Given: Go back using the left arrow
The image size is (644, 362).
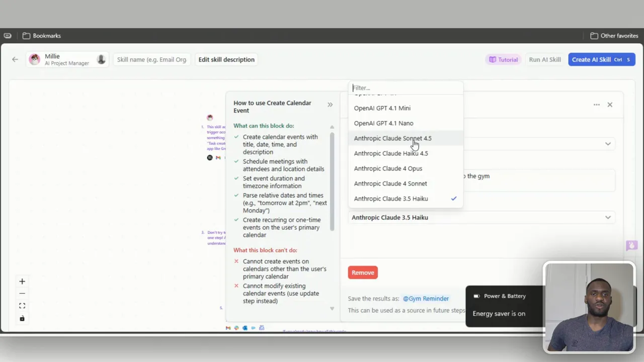Looking at the screenshot, I should point(15,59).
